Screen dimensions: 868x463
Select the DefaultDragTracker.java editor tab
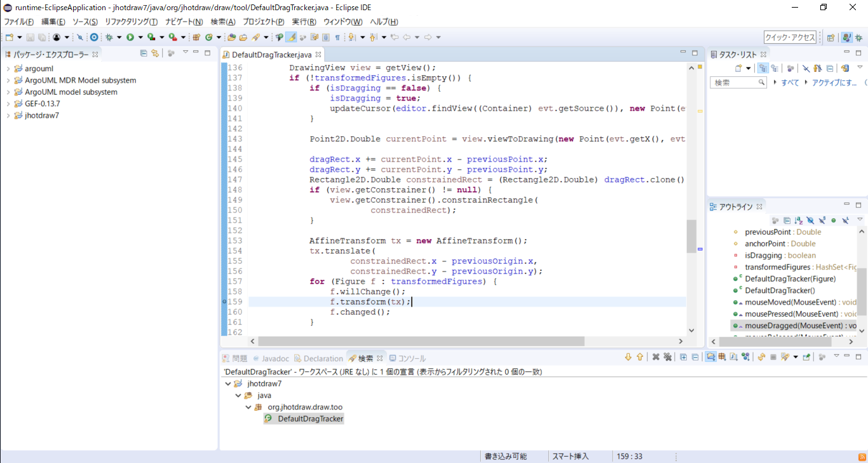coord(271,55)
